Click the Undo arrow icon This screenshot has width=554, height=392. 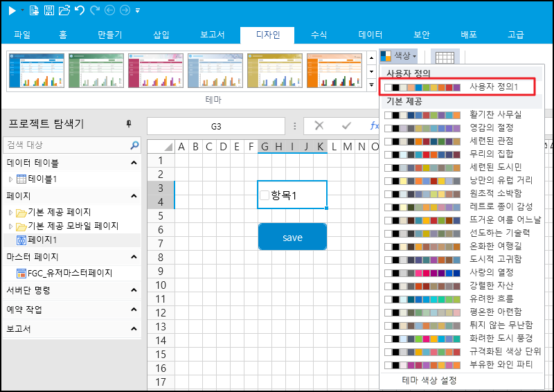coord(79,10)
